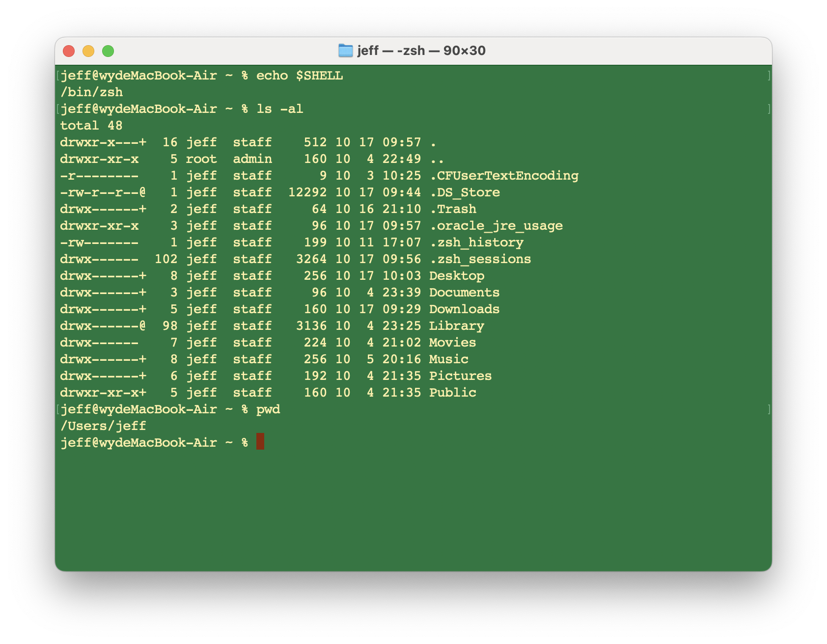This screenshot has height=644, width=827.
Task: Click the 'root' owner in '..' row
Action: click(201, 159)
